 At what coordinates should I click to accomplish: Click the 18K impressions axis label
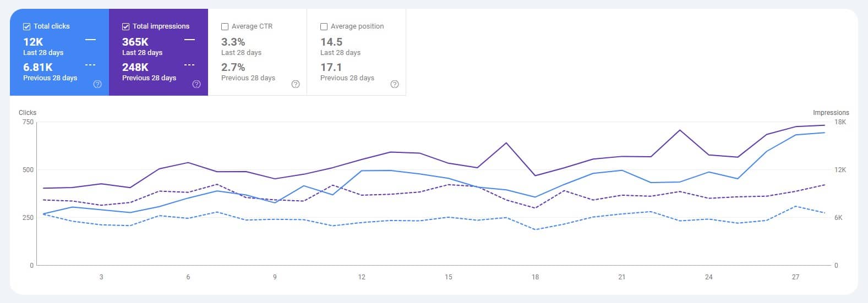tap(840, 122)
